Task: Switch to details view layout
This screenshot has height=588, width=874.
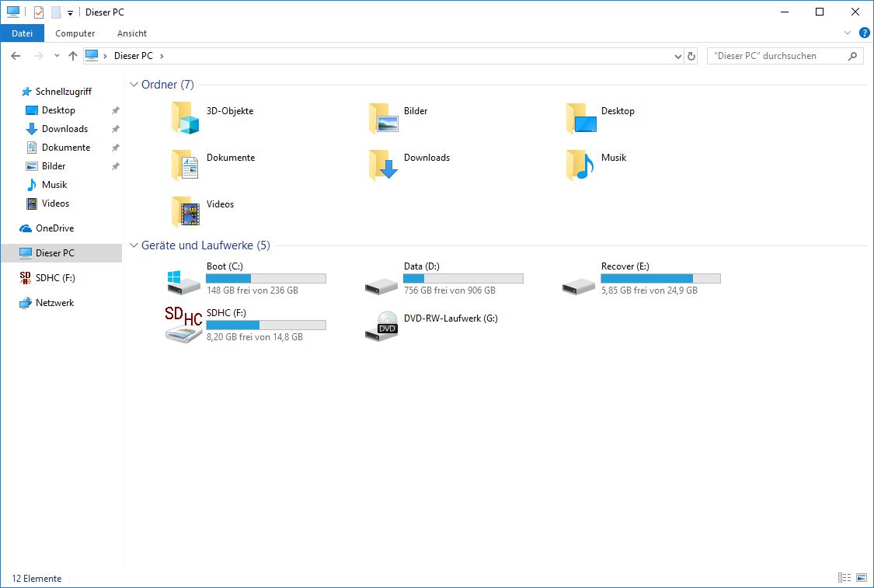Action: coord(844,578)
